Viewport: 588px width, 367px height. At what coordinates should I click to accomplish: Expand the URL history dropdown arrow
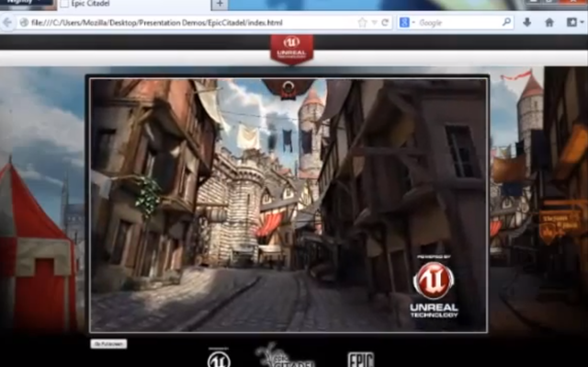(x=374, y=22)
